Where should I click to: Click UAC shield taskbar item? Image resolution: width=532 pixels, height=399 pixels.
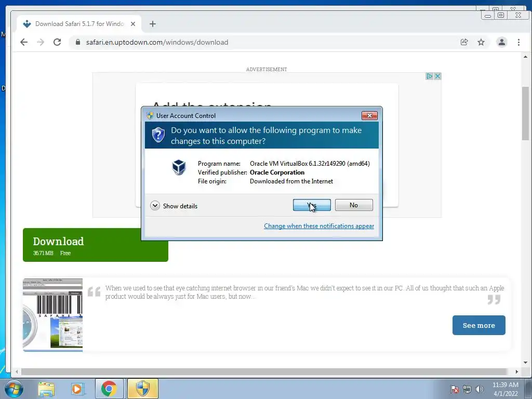pos(143,389)
